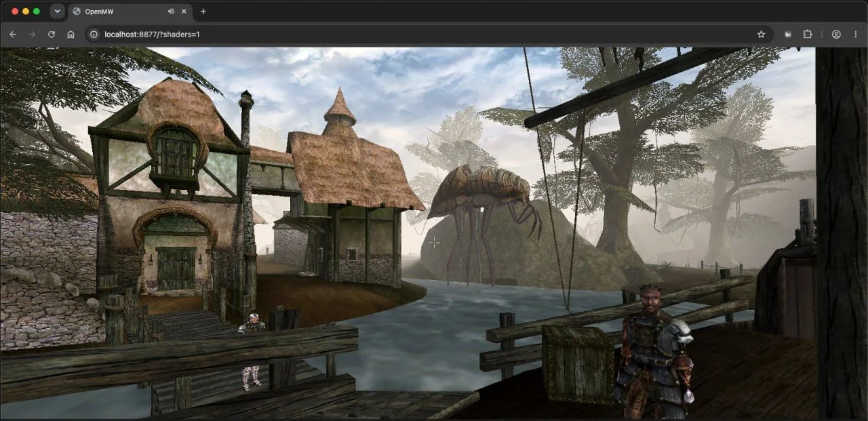Screen dimensions: 868x421
Task: Open the user profile icon
Action: click(836, 34)
